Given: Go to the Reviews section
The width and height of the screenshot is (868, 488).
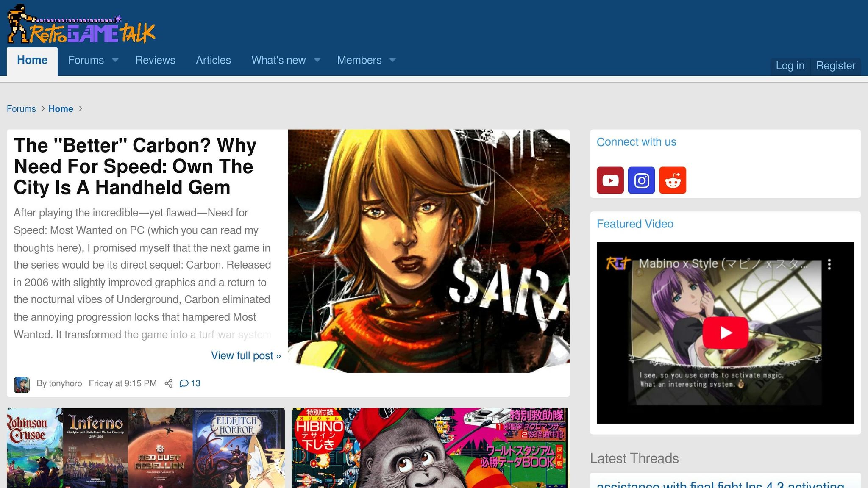Looking at the screenshot, I should tap(155, 60).
